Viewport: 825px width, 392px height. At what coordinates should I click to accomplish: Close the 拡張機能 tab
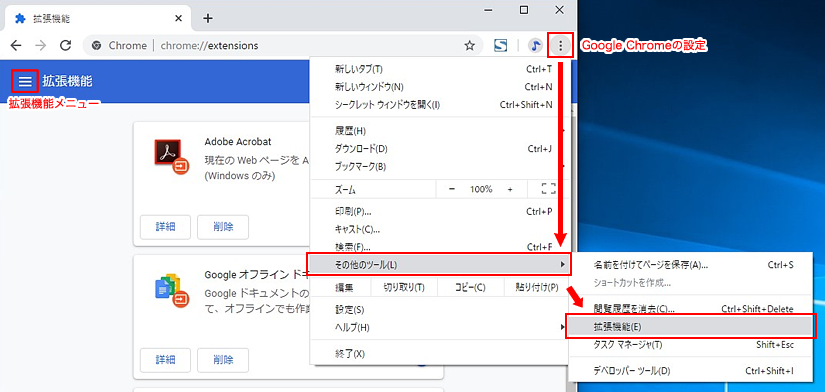click(178, 18)
